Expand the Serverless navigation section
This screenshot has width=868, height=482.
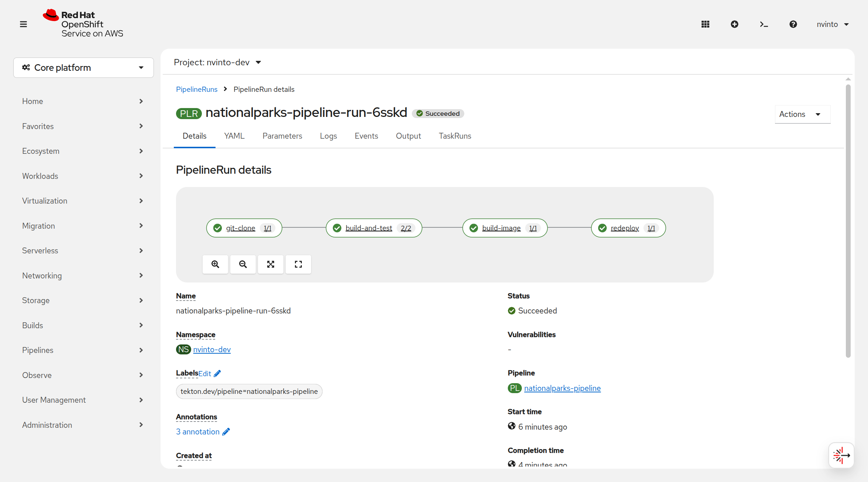pyautogui.click(x=83, y=250)
